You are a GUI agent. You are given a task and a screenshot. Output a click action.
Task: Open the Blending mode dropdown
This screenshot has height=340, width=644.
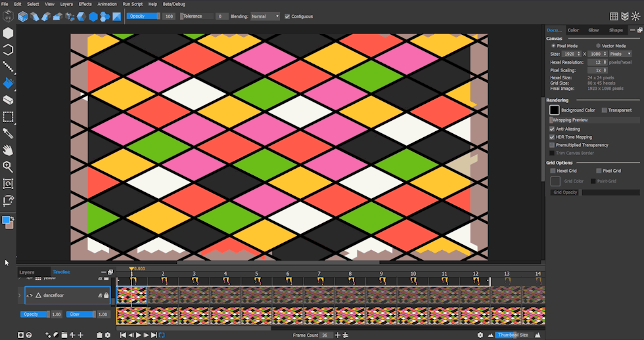point(265,16)
